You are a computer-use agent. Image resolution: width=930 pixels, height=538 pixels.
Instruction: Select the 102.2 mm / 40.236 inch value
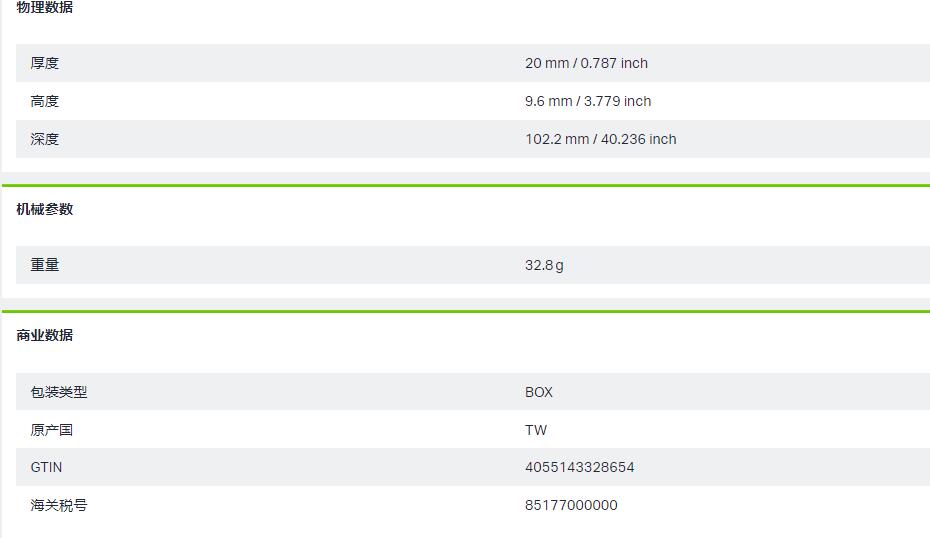point(600,139)
